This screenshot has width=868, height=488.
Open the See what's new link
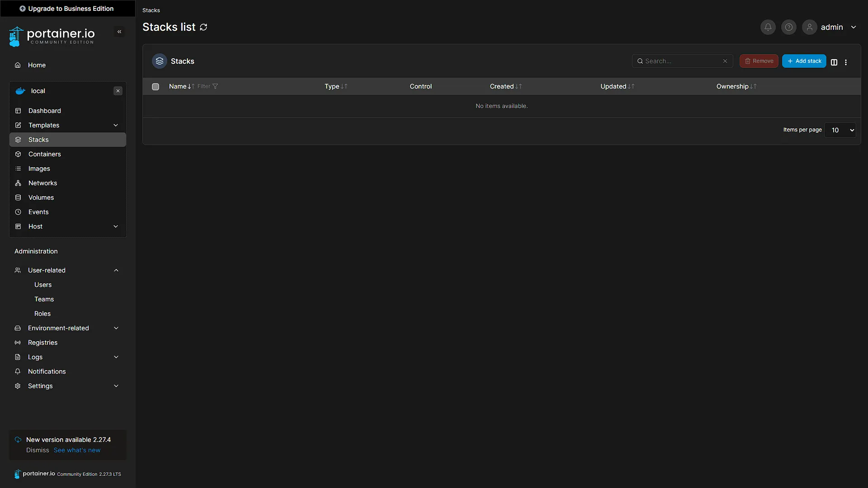pos(77,450)
